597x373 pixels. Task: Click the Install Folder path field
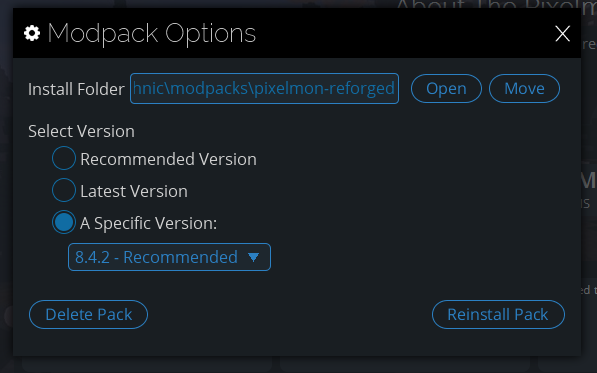click(264, 88)
